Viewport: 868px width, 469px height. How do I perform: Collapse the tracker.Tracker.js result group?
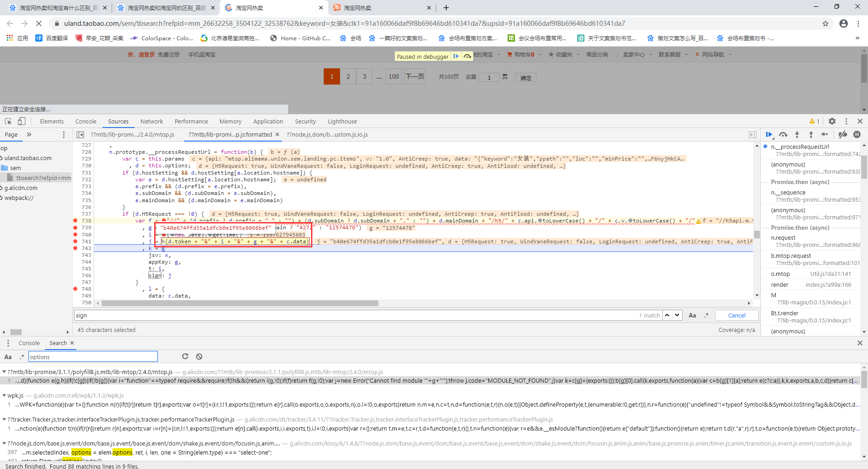coord(4,419)
